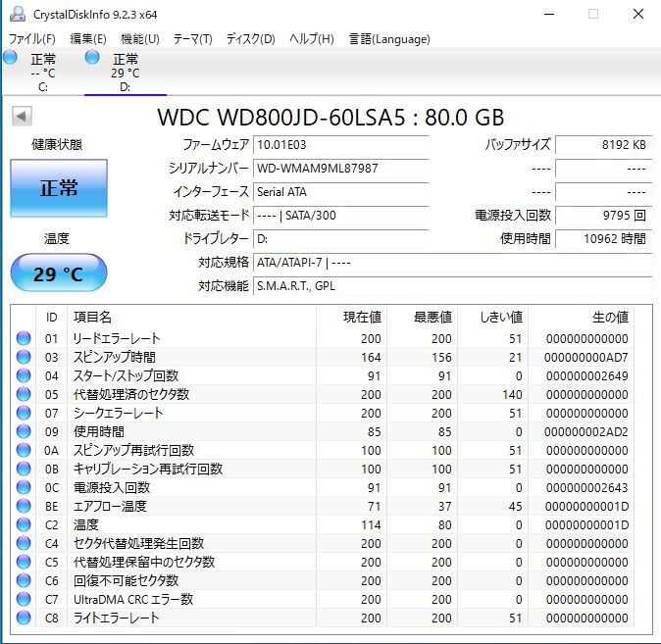Click the disk title WDC WD800JD-60LSA5
The height and width of the screenshot is (644, 661).
tap(281, 117)
